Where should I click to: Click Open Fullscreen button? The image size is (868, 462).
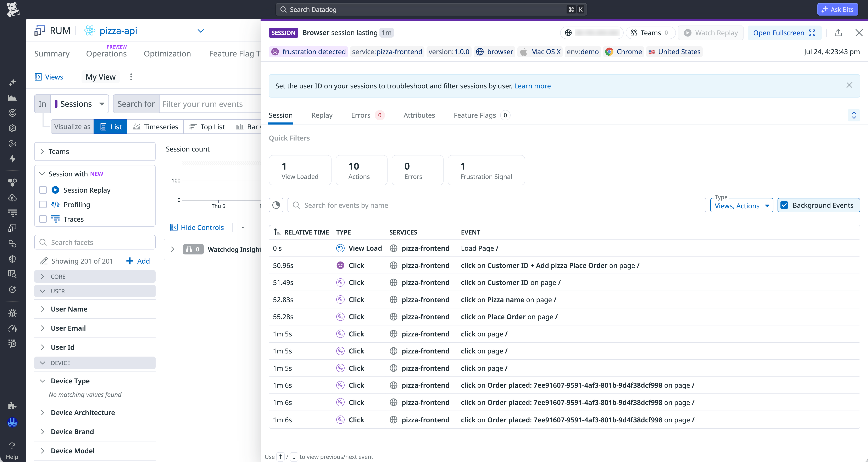click(x=784, y=33)
